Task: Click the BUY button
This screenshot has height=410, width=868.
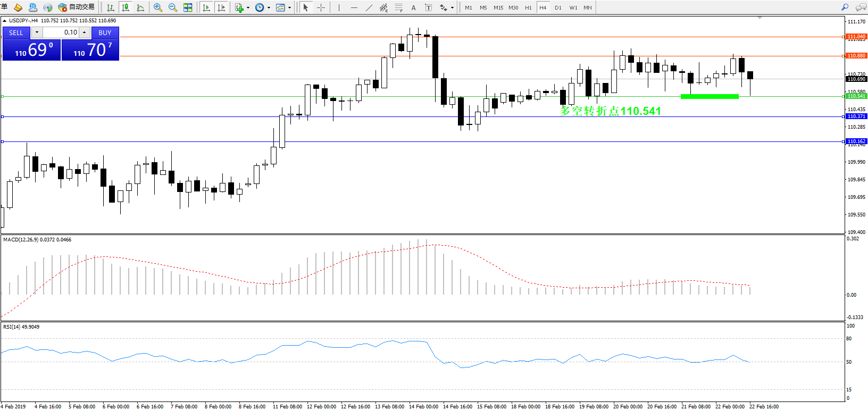Action: 105,32
